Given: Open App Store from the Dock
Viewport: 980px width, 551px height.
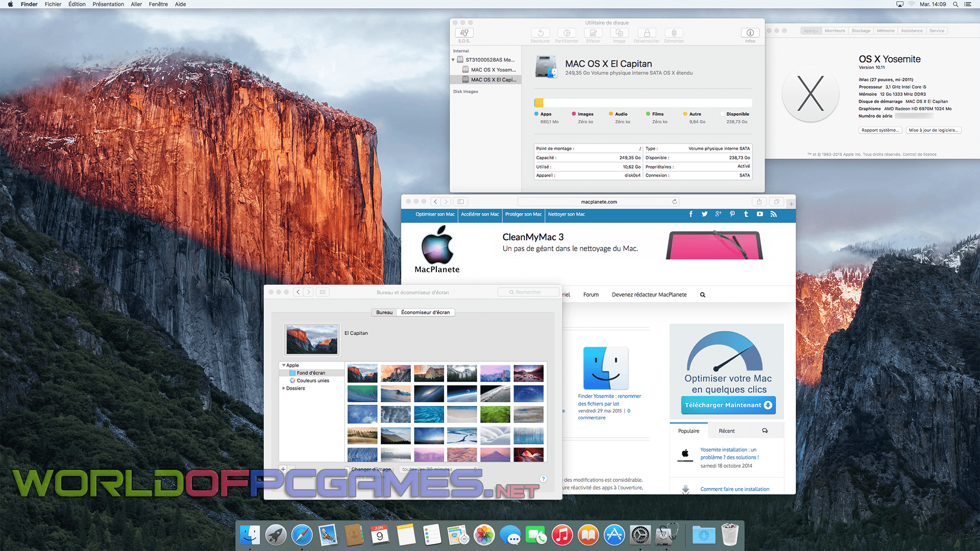Looking at the screenshot, I should pyautogui.click(x=614, y=535).
